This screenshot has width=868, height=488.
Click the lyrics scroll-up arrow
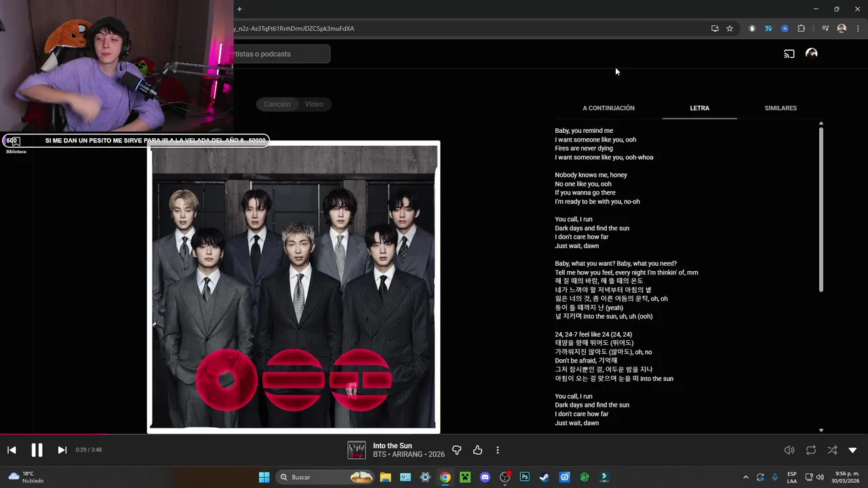(821, 123)
